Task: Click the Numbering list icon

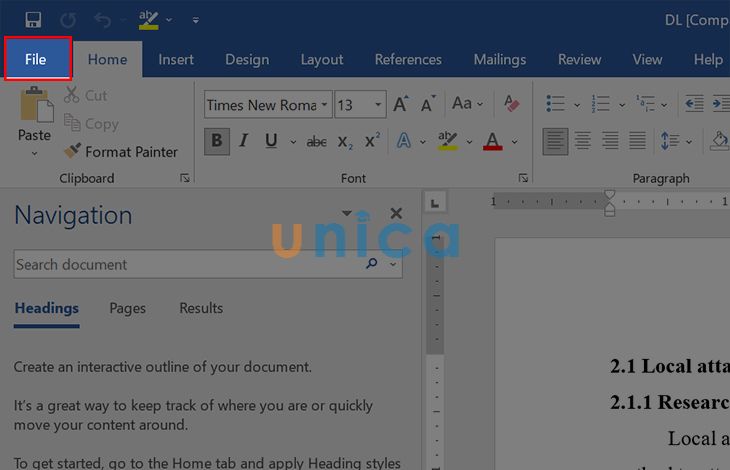Action: (601, 104)
